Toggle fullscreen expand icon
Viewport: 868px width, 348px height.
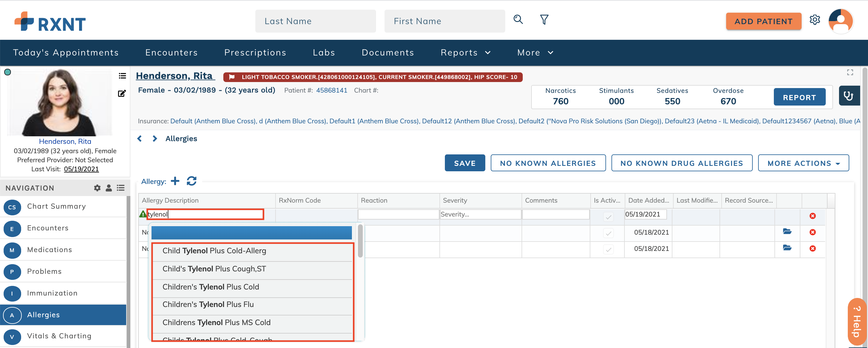tap(850, 72)
